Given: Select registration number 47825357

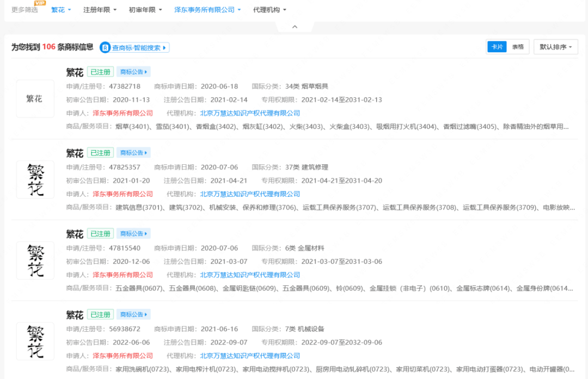Looking at the screenshot, I should click(x=125, y=167).
